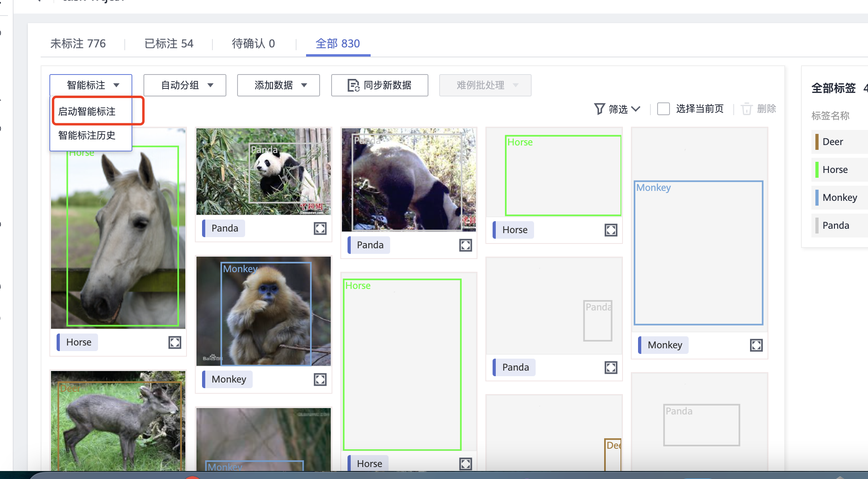Click the 全部标签 heading
This screenshot has height=479, width=868.
point(834,88)
